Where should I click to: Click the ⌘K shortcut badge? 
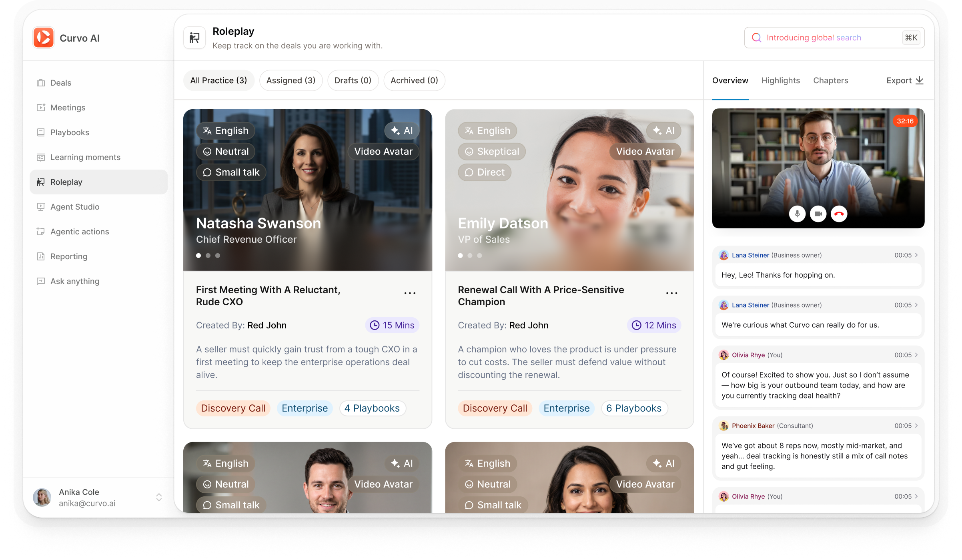pyautogui.click(x=911, y=38)
